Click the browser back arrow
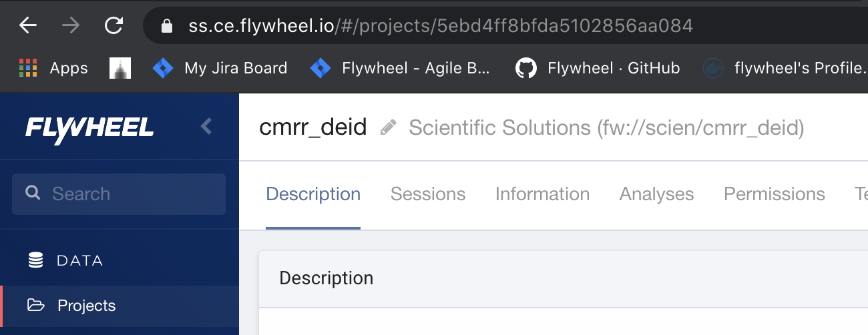The height and width of the screenshot is (335, 868). [28, 25]
